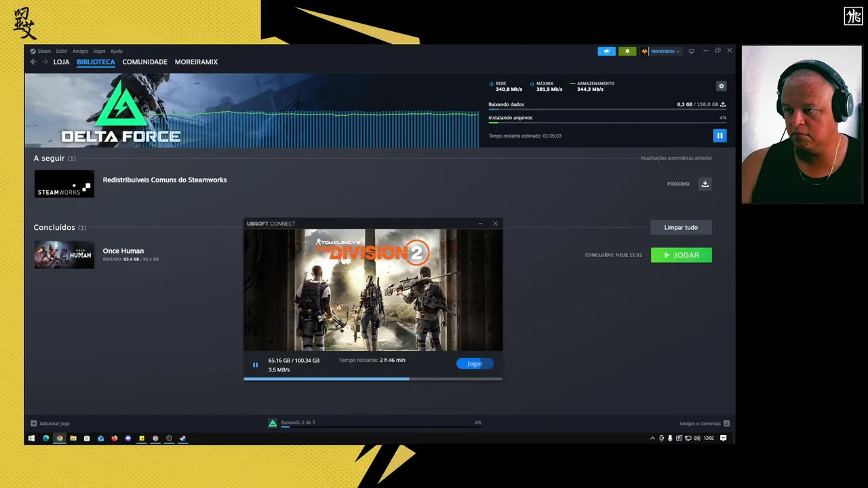Click the bottom bar download progress bar
This screenshot has width=868, height=488.
pos(381,427)
